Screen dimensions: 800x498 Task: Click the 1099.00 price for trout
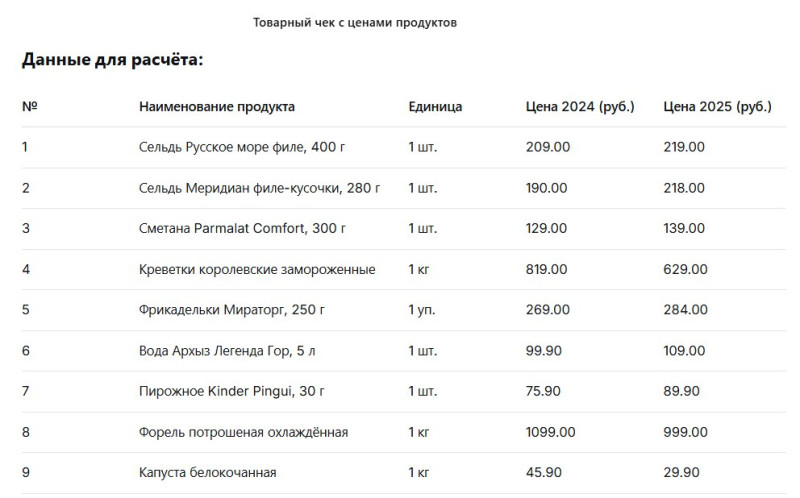pyautogui.click(x=550, y=432)
